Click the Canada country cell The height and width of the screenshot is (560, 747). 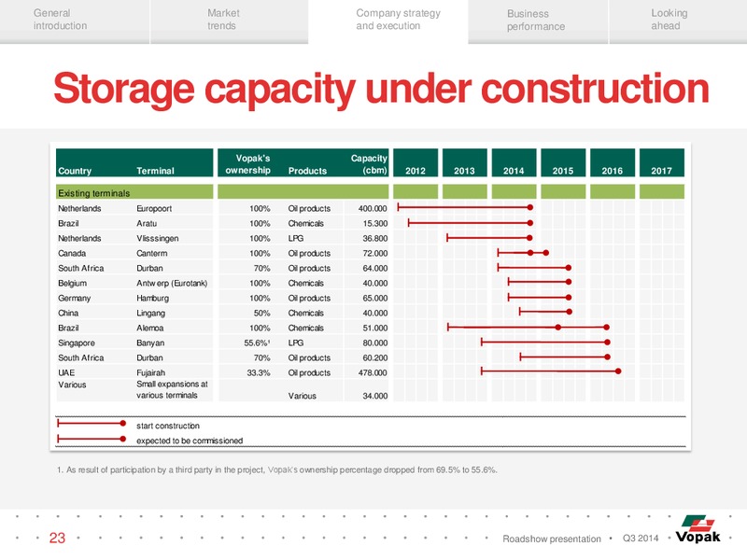click(72, 253)
